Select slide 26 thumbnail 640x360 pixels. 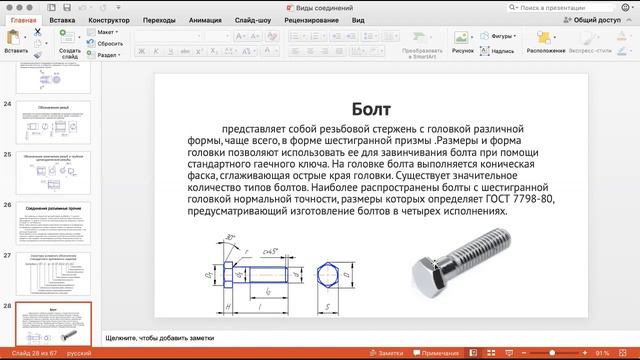click(53, 223)
